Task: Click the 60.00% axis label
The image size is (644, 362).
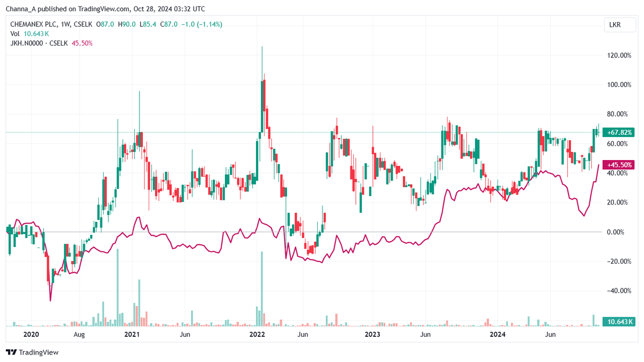Action: point(617,144)
